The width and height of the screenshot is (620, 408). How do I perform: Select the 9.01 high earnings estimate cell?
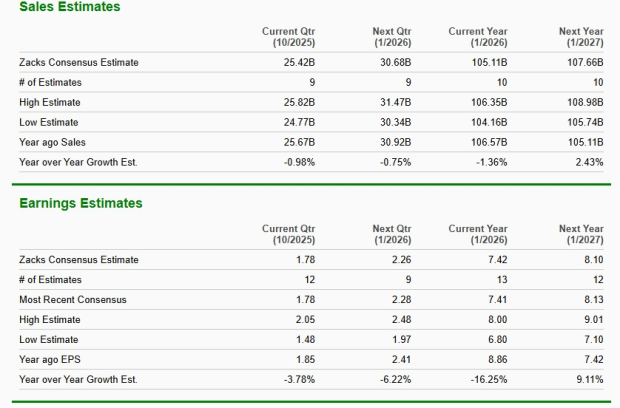[x=593, y=320]
